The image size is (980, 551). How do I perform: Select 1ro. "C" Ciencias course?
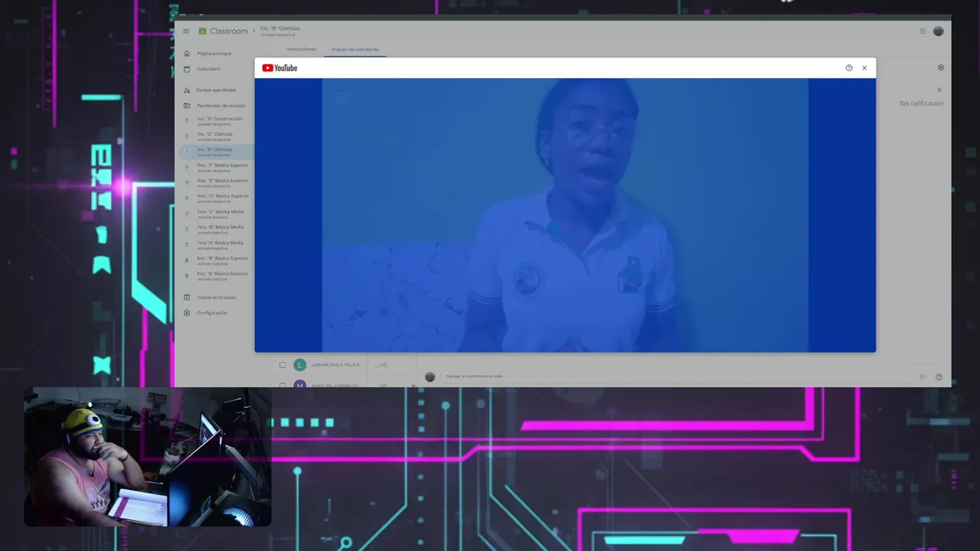click(214, 135)
